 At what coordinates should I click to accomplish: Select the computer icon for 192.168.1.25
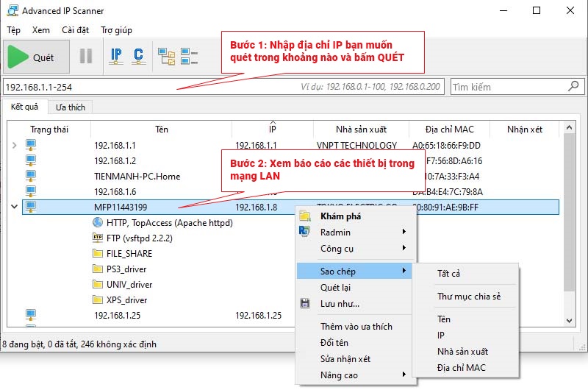31,315
